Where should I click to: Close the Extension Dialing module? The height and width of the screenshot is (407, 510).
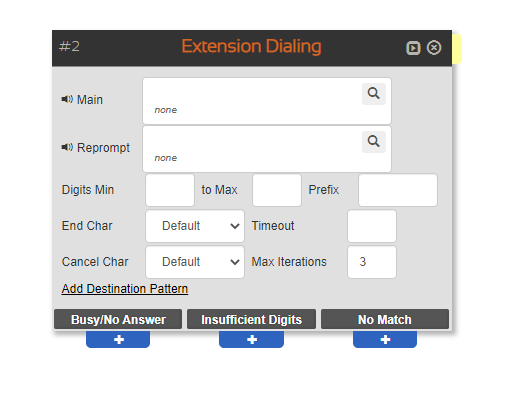click(434, 48)
